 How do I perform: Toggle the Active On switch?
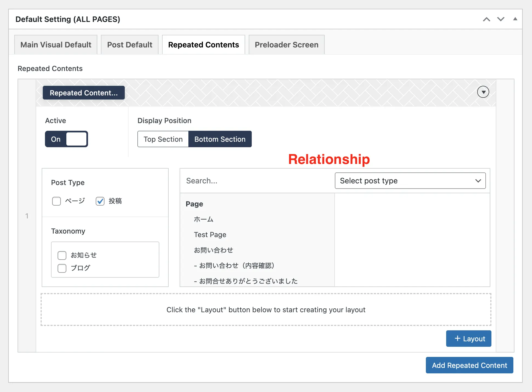66,139
